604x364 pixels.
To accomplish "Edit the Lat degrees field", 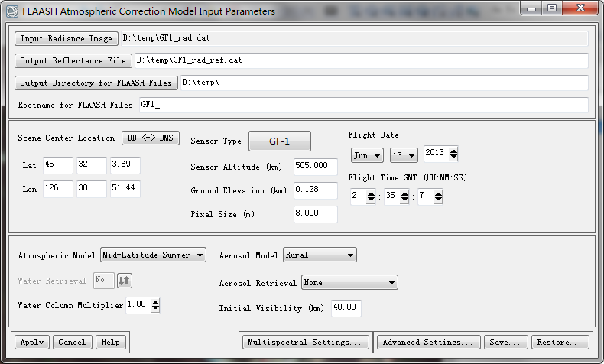I will [x=58, y=165].
